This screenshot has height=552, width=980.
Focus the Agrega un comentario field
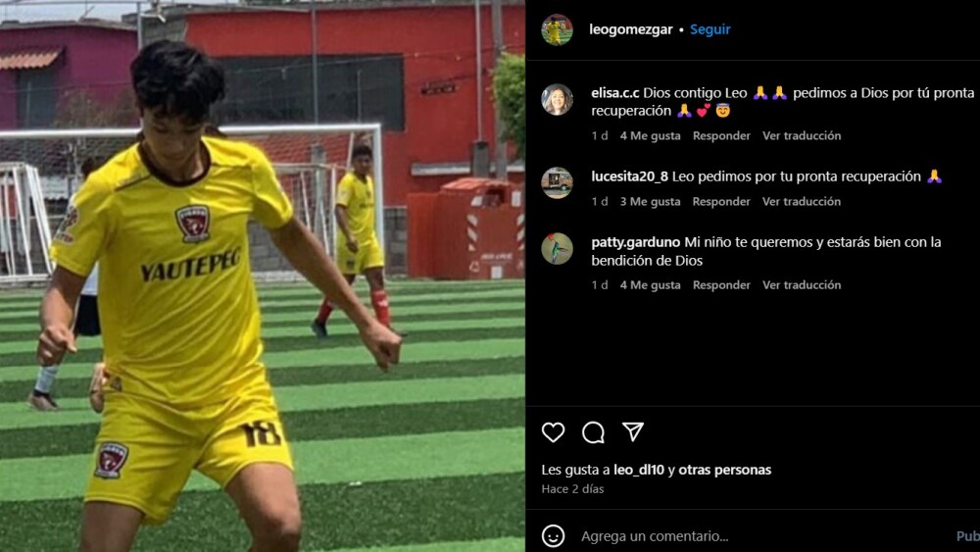(762, 535)
